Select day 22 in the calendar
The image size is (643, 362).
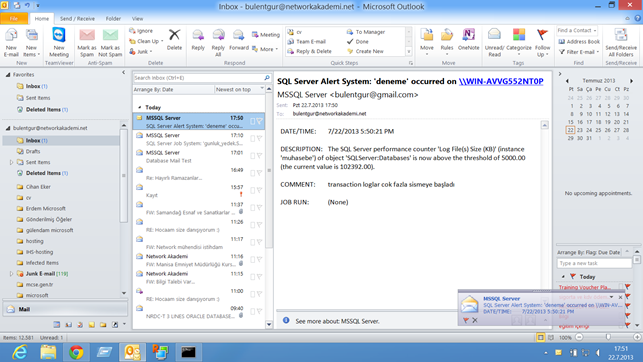click(570, 130)
